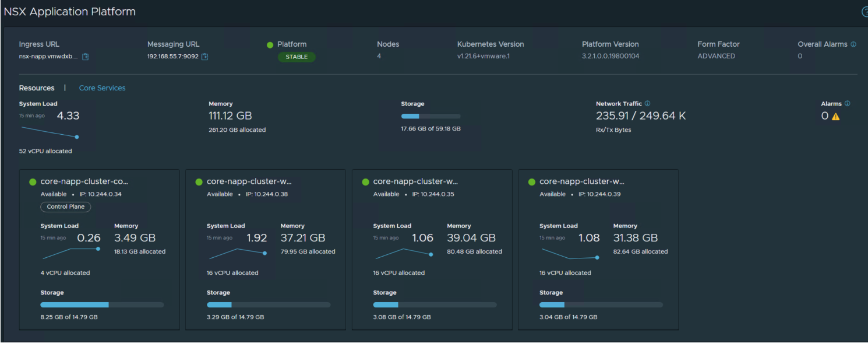
Task: Click the 39.04 GB memory value
Action: 471,238
